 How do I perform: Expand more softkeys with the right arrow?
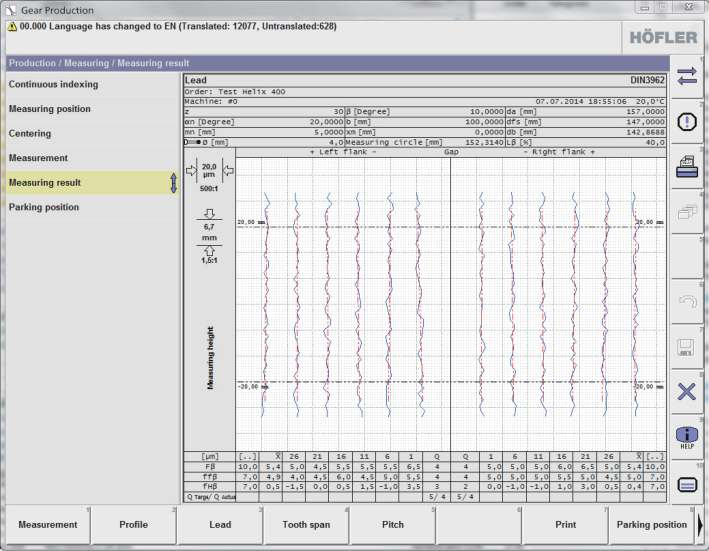pos(700,525)
